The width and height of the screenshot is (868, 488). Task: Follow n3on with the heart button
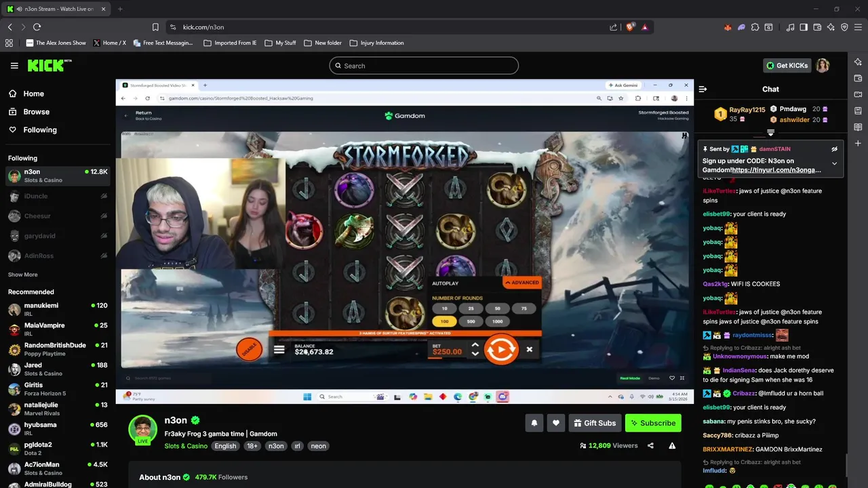click(x=556, y=423)
